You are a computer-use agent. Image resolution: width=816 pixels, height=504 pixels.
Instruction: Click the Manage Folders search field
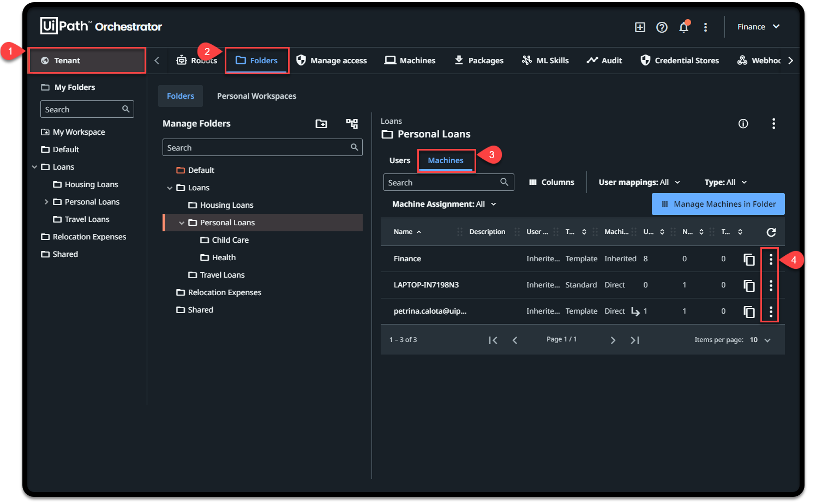click(256, 148)
